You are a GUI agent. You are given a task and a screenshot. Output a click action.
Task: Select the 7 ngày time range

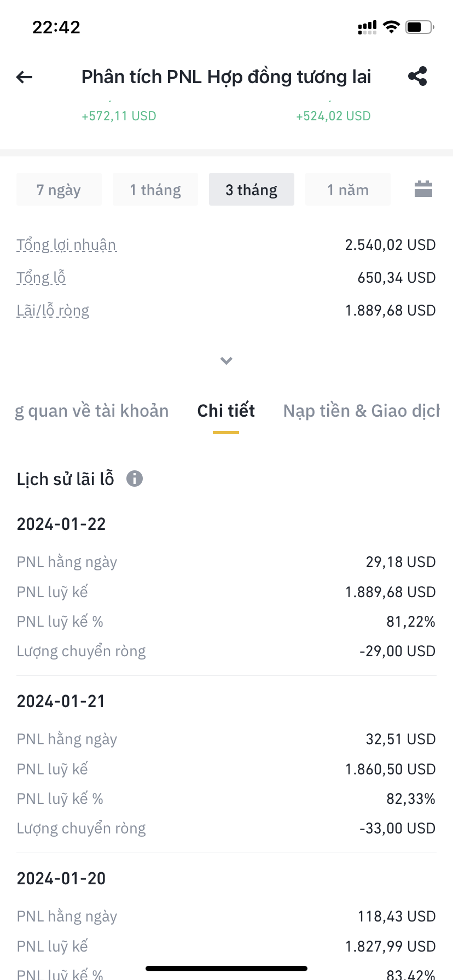[59, 190]
